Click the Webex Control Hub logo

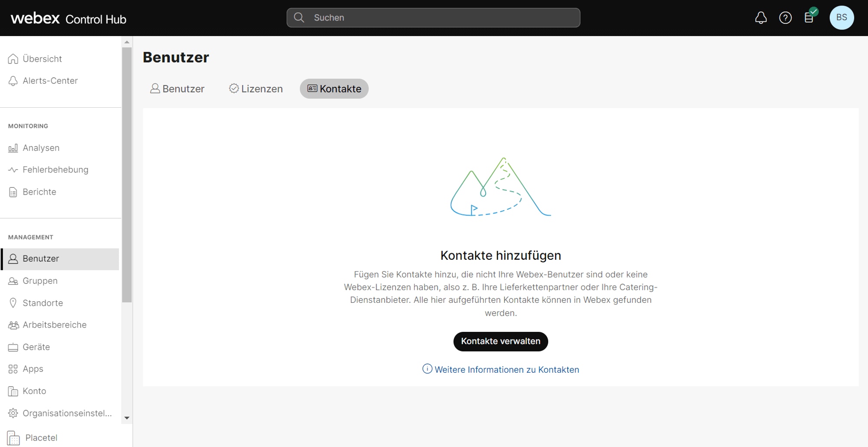69,18
